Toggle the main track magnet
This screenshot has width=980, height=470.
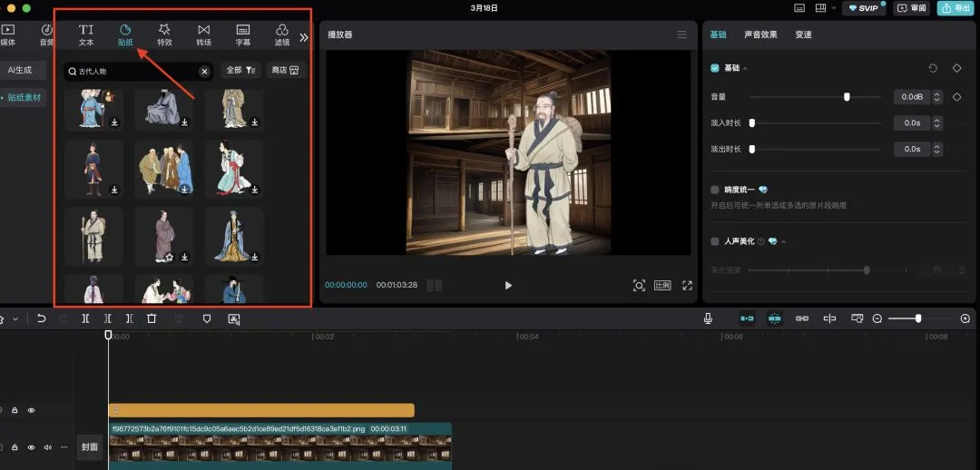(747, 318)
